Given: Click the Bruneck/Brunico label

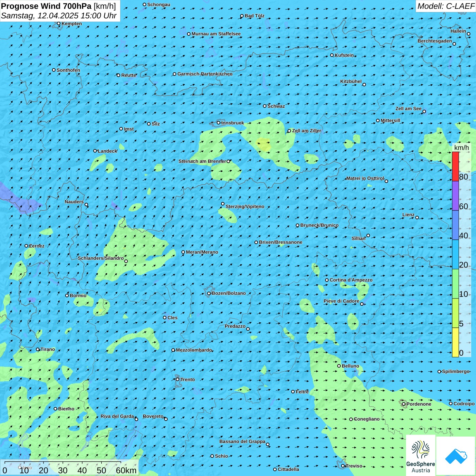Looking at the screenshot, I should 319,225.
